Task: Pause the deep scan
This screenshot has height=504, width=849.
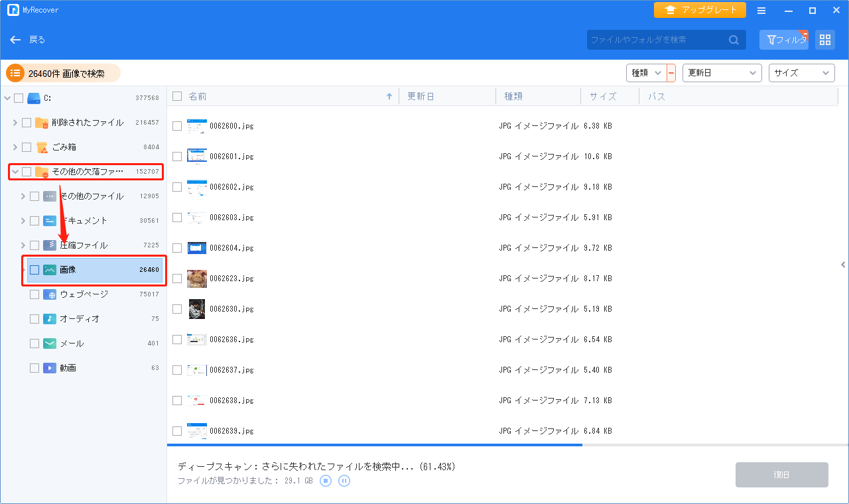Action: [x=344, y=481]
